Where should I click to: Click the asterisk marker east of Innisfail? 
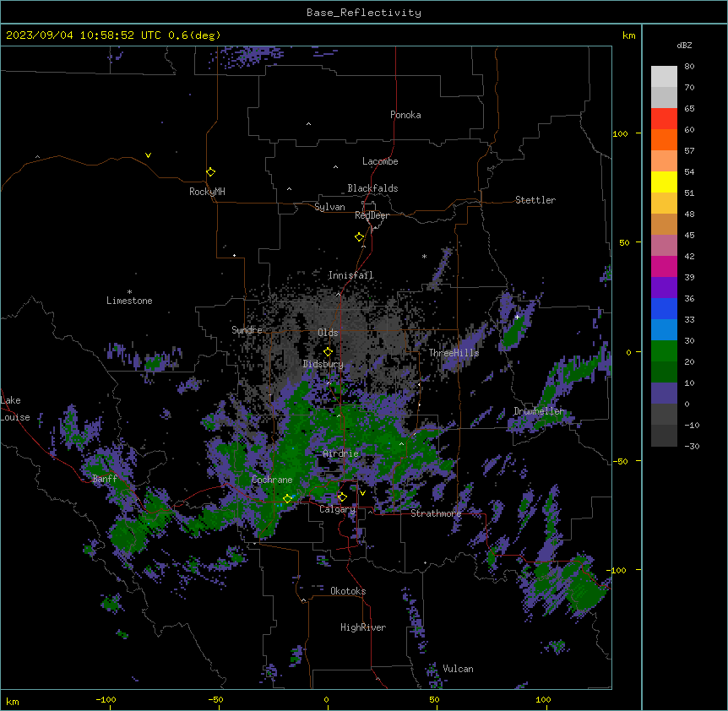point(424,256)
